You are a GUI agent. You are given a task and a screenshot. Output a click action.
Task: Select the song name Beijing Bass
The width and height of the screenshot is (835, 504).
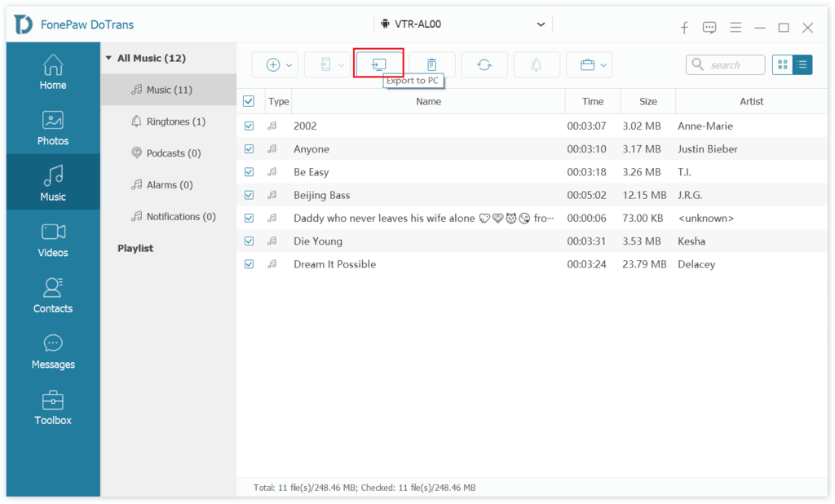(321, 195)
